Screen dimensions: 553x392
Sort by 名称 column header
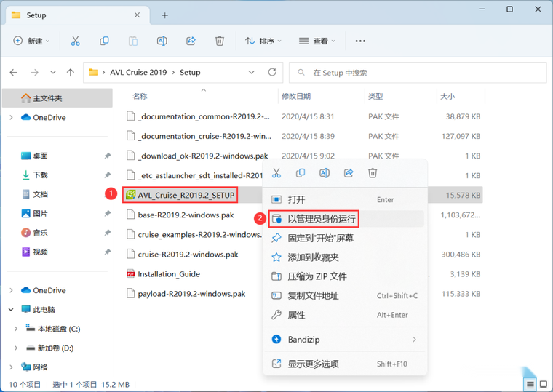140,96
